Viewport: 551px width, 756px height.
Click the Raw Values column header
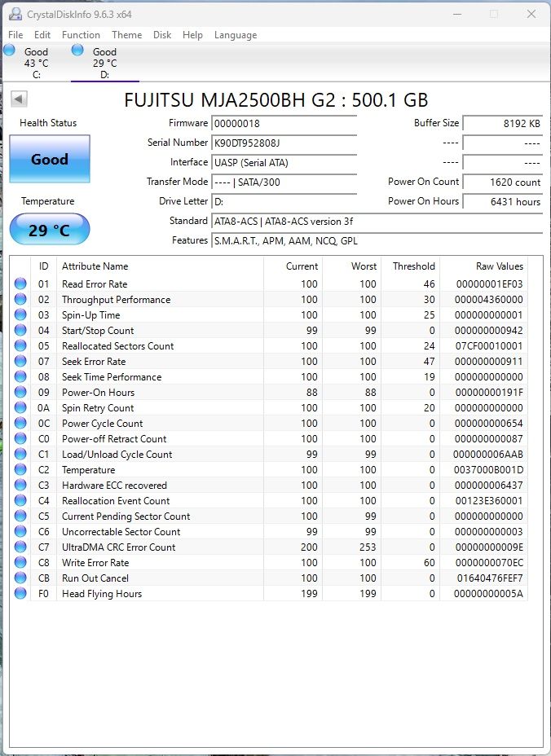[484, 266]
